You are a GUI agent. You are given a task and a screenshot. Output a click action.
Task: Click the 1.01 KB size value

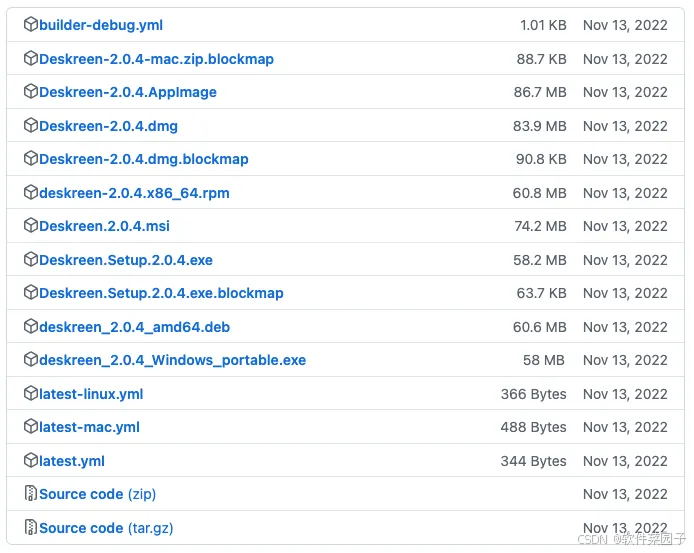[543, 25]
